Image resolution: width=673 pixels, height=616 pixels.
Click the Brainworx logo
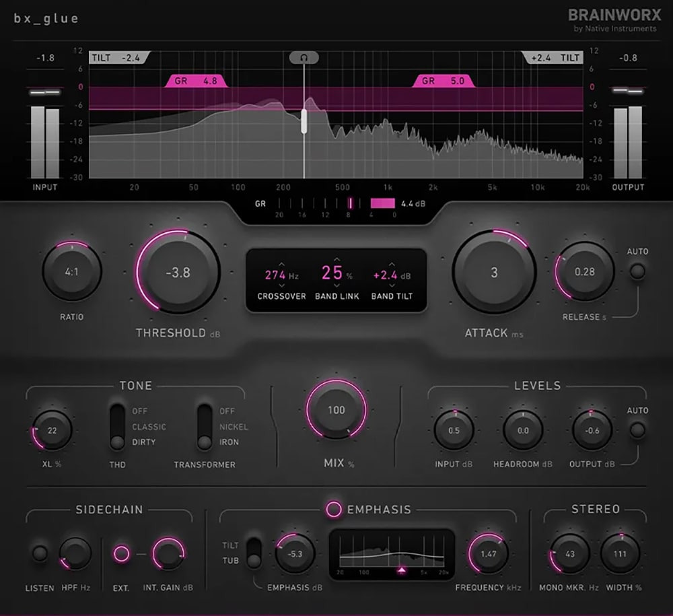coord(612,15)
